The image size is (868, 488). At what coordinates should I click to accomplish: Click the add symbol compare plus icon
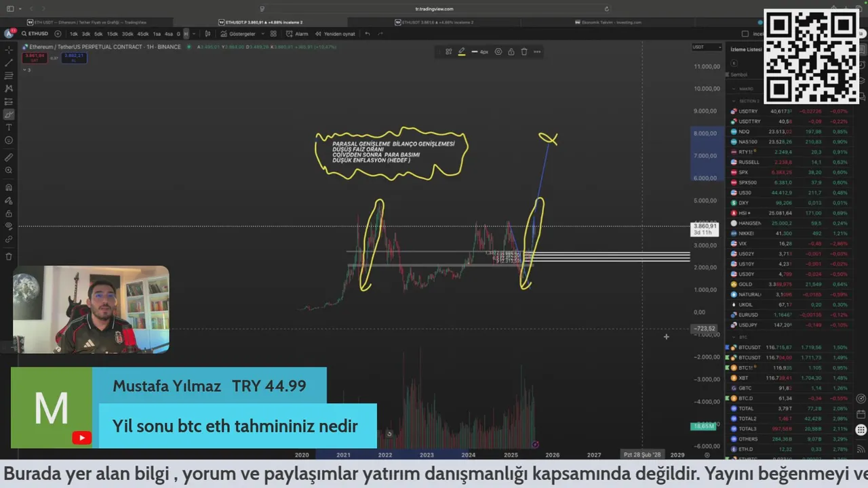coord(58,33)
